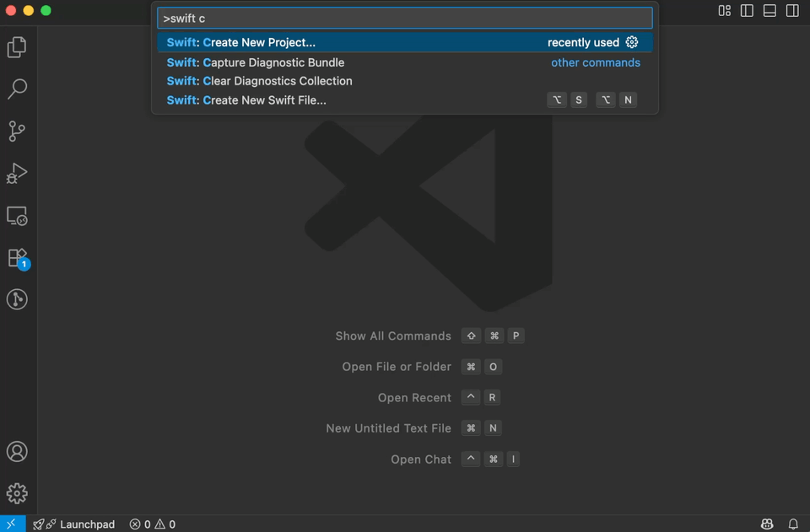Close the window with red button
This screenshot has width=810, height=532.
11,10
